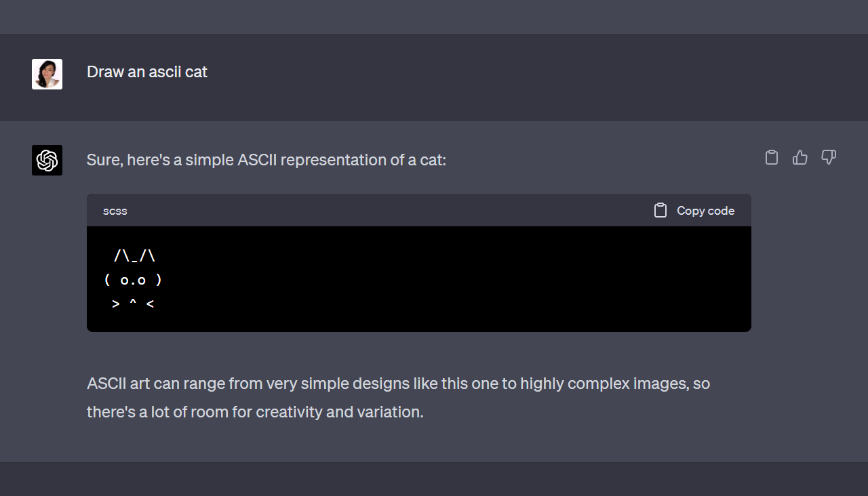Image resolution: width=868 pixels, height=496 pixels.
Task: Click the ( o.o ) cat face line
Action: point(133,279)
